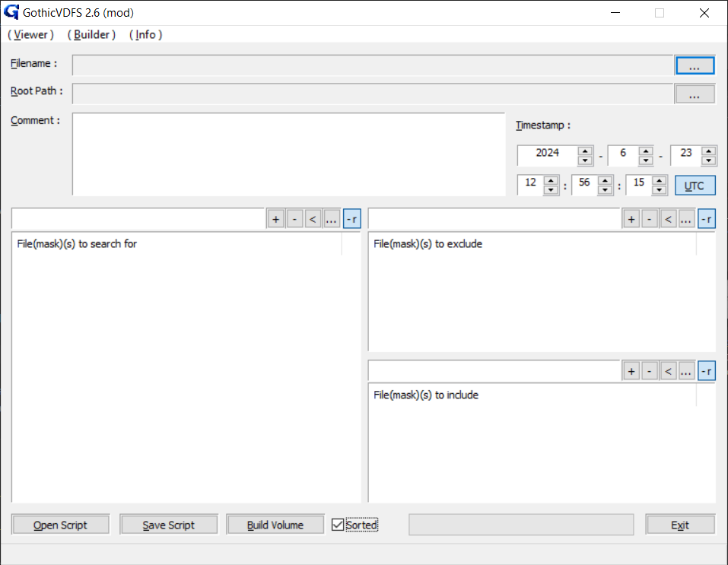This screenshot has height=565, width=728.
Task: Open the (Builder) menu
Action: point(91,35)
